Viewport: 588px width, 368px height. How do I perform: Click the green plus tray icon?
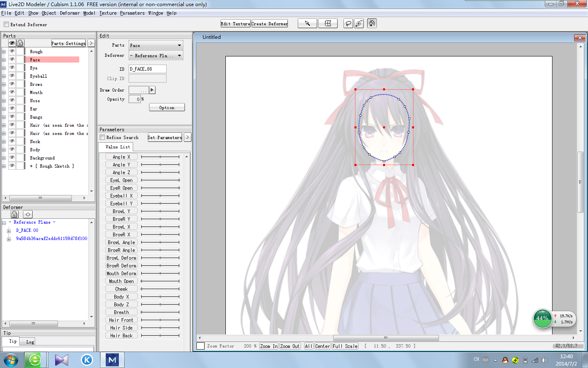[x=515, y=360]
